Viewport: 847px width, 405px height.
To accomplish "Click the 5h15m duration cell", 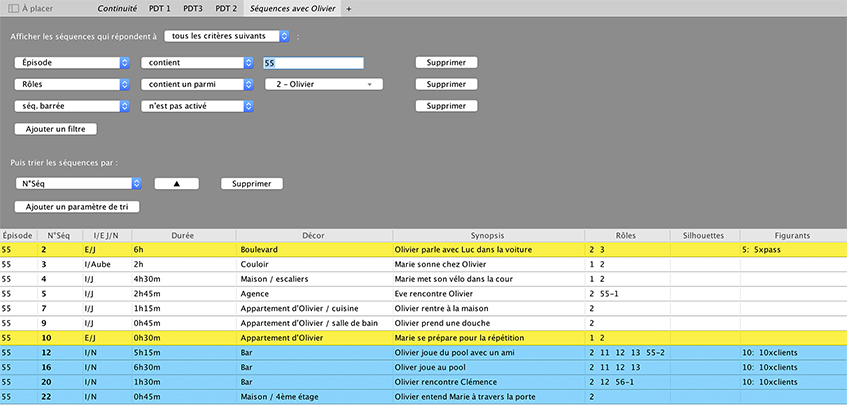I will [183, 353].
